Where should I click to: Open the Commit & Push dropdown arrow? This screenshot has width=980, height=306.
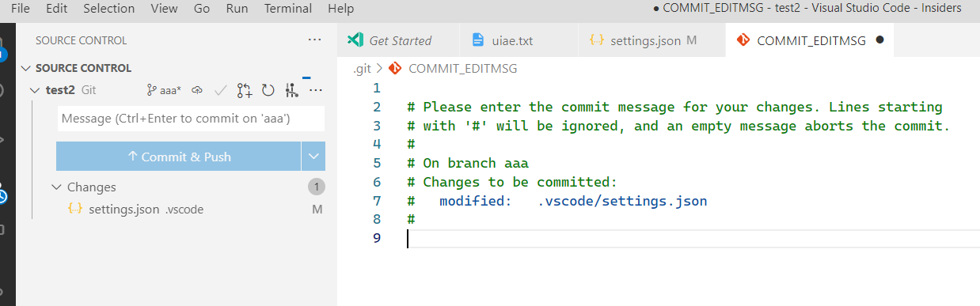pyautogui.click(x=313, y=157)
